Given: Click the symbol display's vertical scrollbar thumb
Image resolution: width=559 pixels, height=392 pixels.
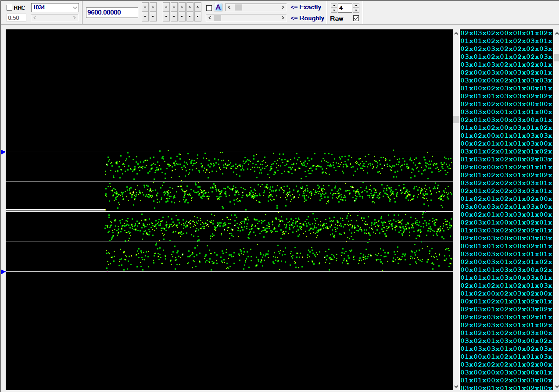Looking at the screenshot, I should (456, 119).
